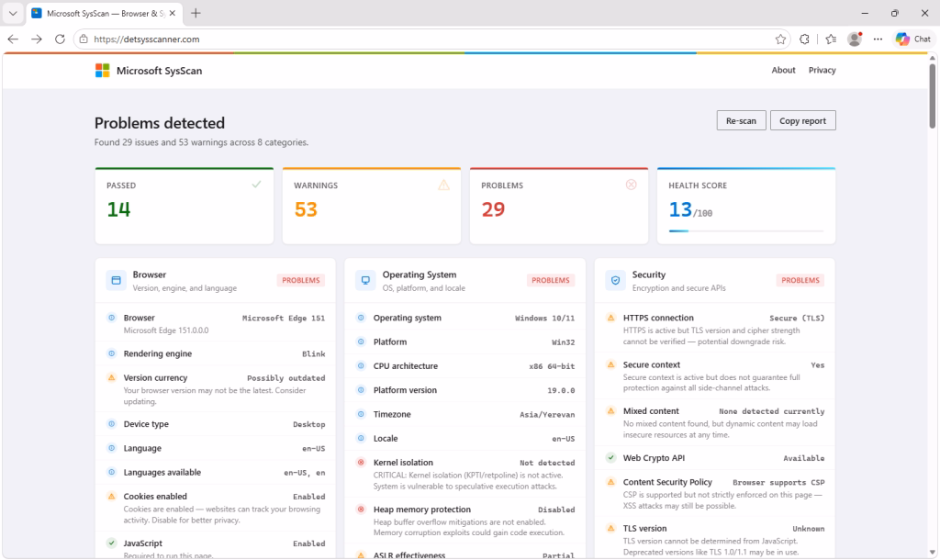Click the 'Windows 10/11' value
This screenshot has height=560, width=940.
(544, 319)
